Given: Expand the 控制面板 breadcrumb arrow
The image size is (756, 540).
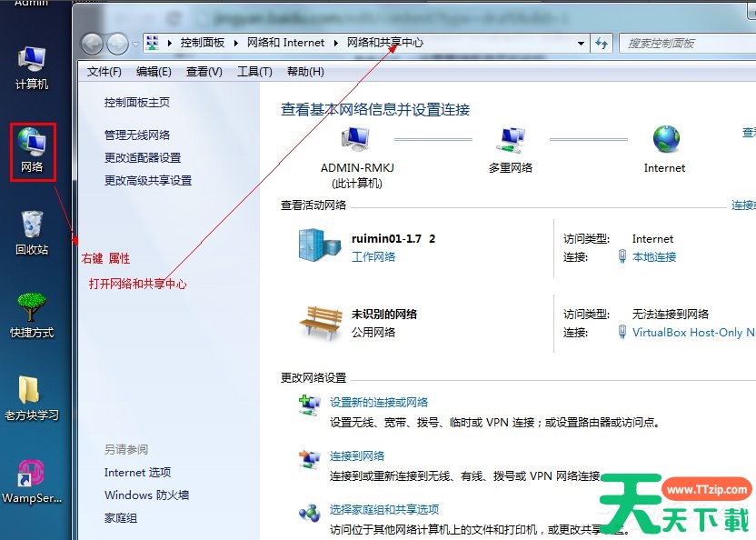Looking at the screenshot, I should 235,43.
